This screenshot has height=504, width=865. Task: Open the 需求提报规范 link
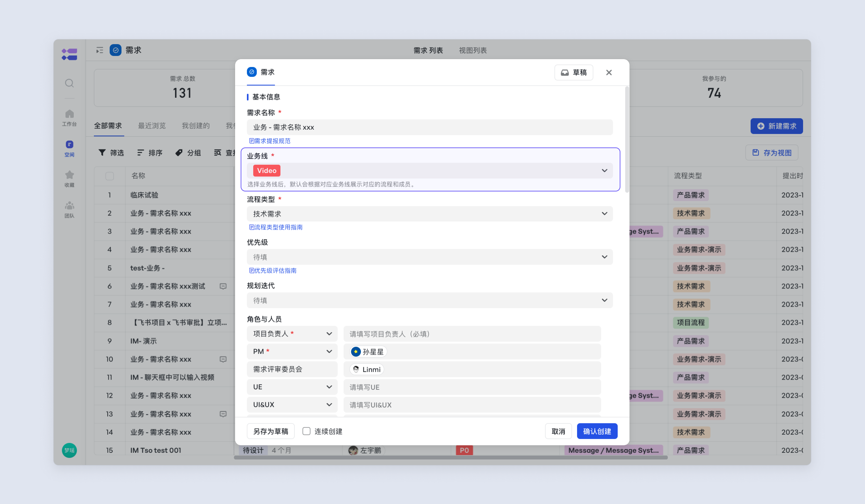[x=270, y=141]
